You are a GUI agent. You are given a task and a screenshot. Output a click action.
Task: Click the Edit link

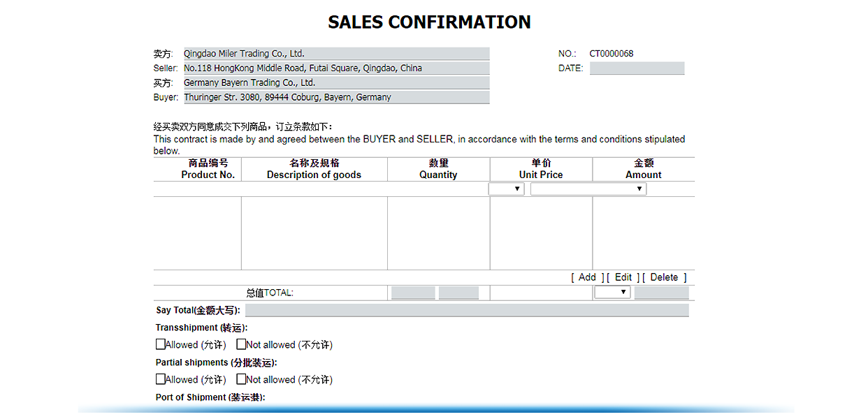(x=623, y=277)
